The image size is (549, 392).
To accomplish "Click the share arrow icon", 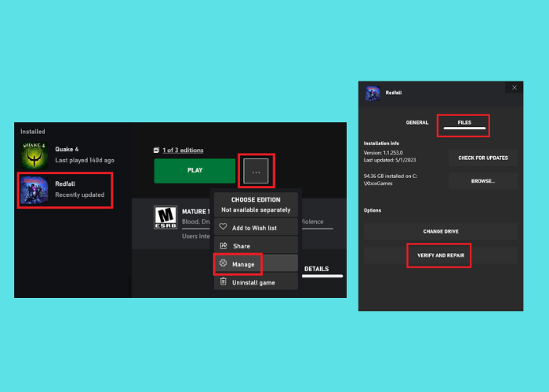I will [x=224, y=245].
